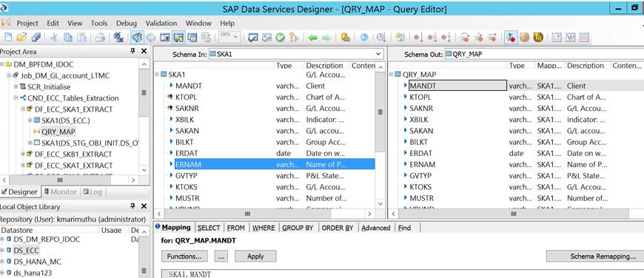Click the checkmark list toolbar icon
644x278 pixels.
pos(570,37)
